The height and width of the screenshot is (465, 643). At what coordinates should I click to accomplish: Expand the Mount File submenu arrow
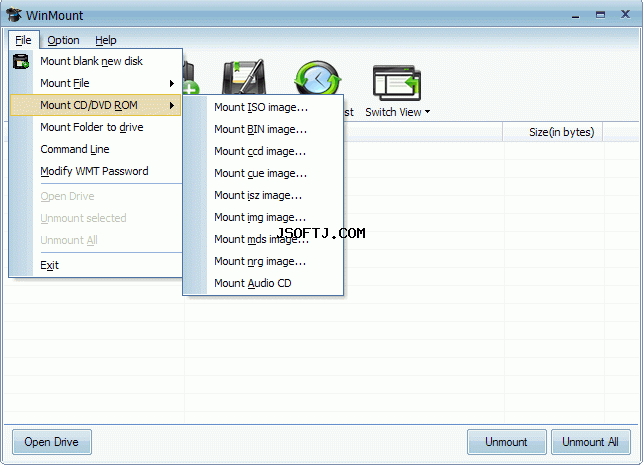click(172, 84)
